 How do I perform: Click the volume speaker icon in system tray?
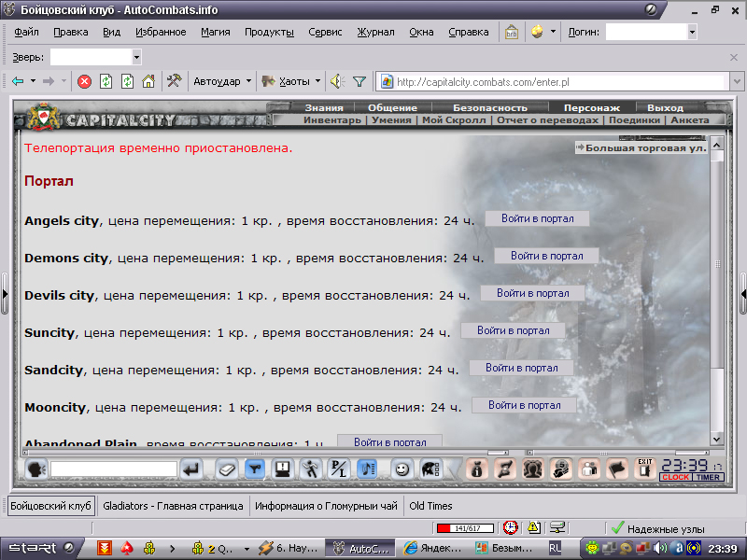click(x=660, y=548)
